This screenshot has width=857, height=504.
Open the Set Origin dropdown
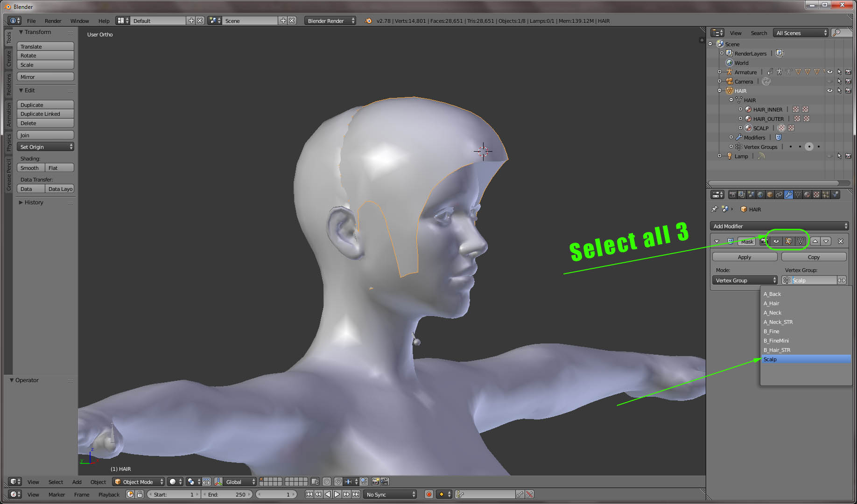pos(45,147)
